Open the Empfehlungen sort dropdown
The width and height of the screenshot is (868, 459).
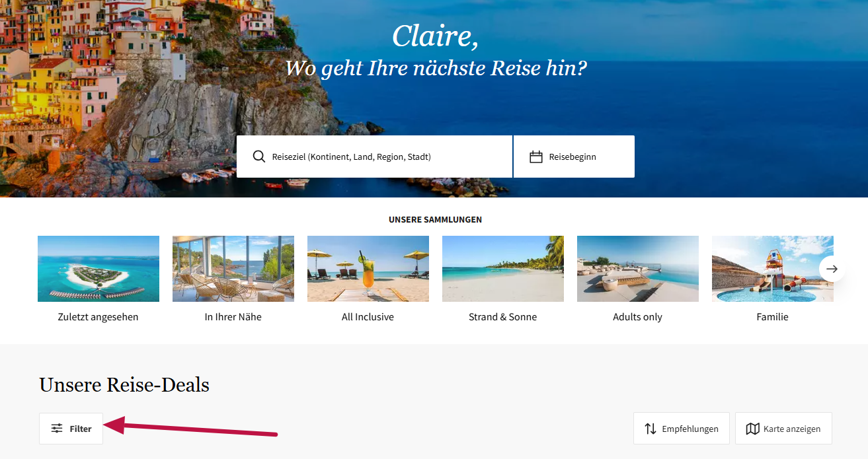pos(682,429)
